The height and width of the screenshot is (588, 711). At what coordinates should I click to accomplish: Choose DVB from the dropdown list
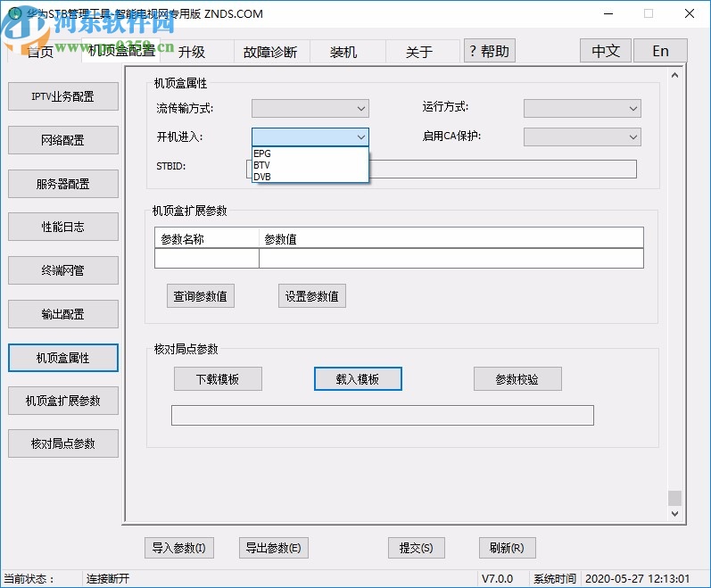tap(310, 177)
